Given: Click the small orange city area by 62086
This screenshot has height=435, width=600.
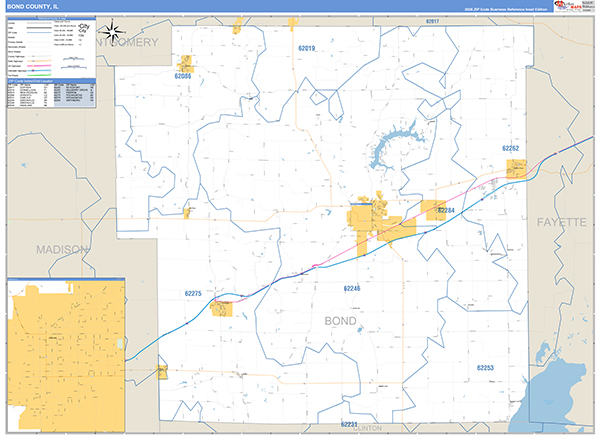Looking at the screenshot, I should [x=186, y=64].
